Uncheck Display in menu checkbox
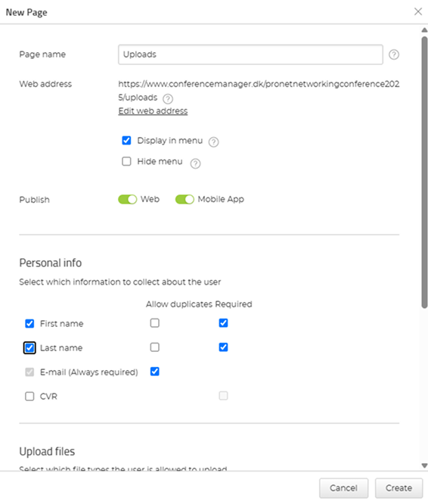The width and height of the screenshot is (428, 504). tap(126, 141)
